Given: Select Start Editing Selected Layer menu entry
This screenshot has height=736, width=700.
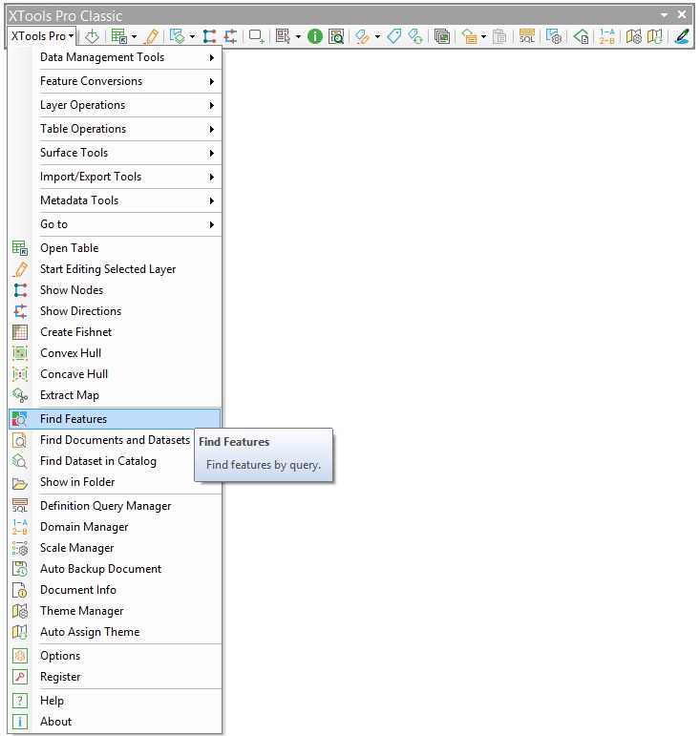Looking at the screenshot, I should coord(115,269).
